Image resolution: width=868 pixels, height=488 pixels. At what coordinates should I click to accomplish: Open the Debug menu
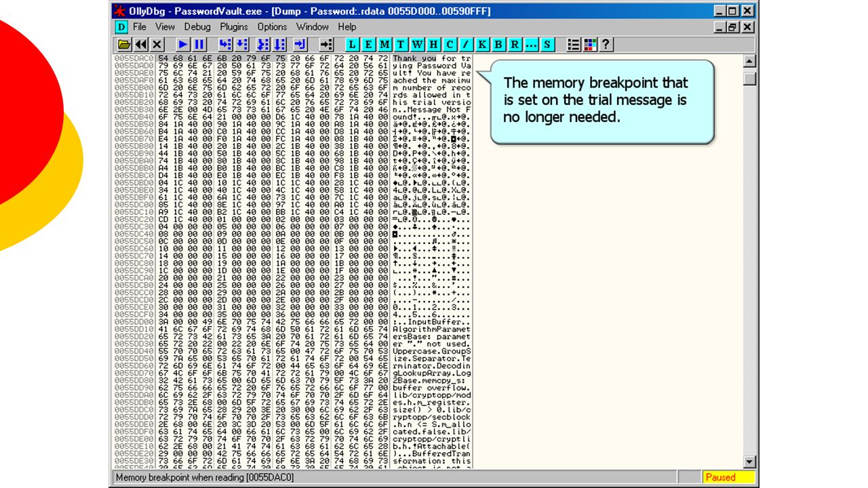197,27
